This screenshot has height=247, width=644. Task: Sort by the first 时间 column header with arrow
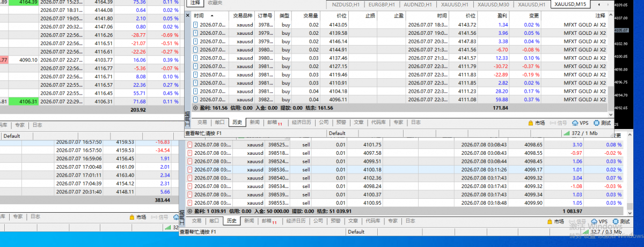click(x=210, y=16)
